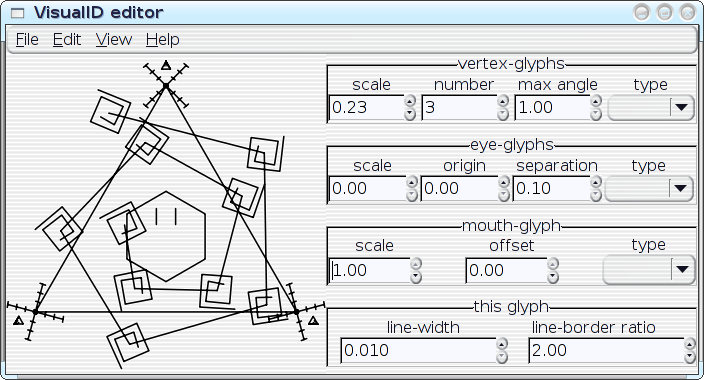
Task: Click the mouth-glyph scale field
Action: tap(370, 270)
